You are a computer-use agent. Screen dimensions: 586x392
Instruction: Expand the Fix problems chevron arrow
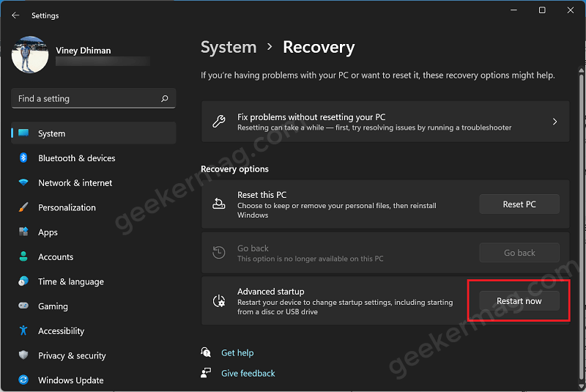pyautogui.click(x=555, y=122)
